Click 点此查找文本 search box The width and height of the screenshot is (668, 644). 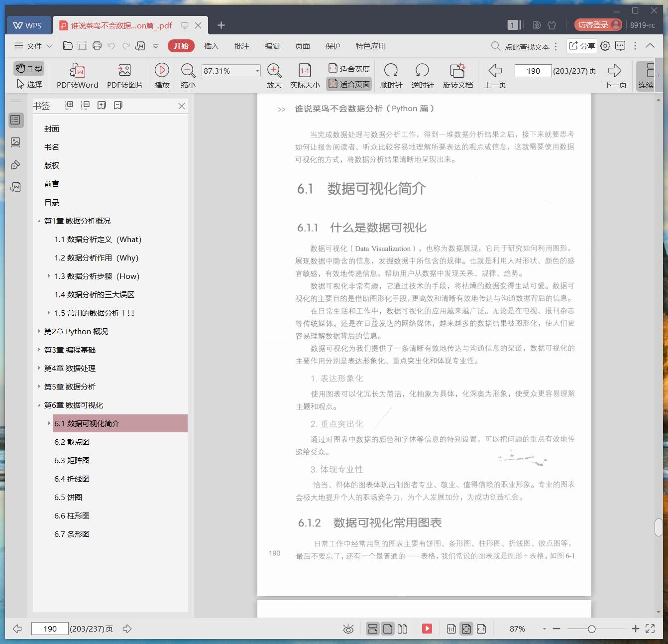tap(521, 46)
